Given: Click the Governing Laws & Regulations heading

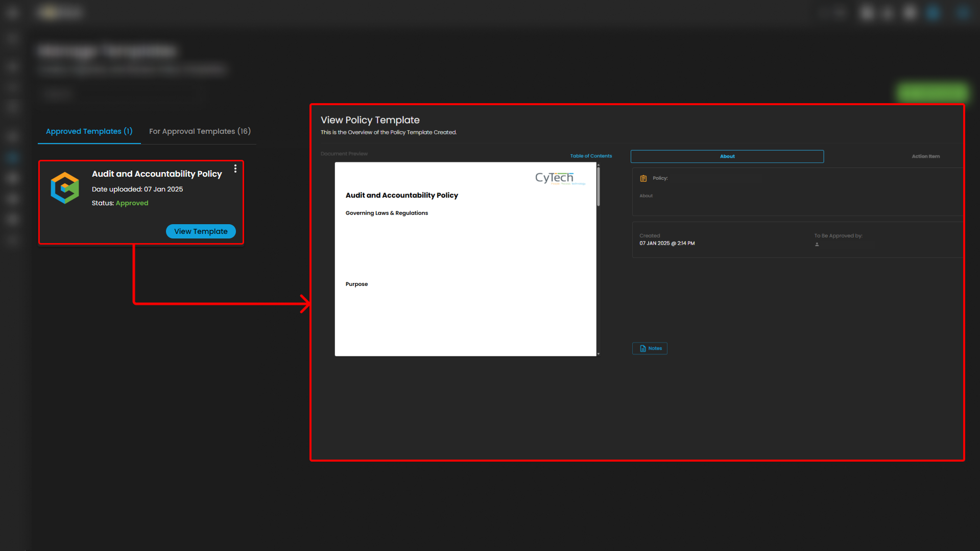Looking at the screenshot, I should tap(387, 213).
